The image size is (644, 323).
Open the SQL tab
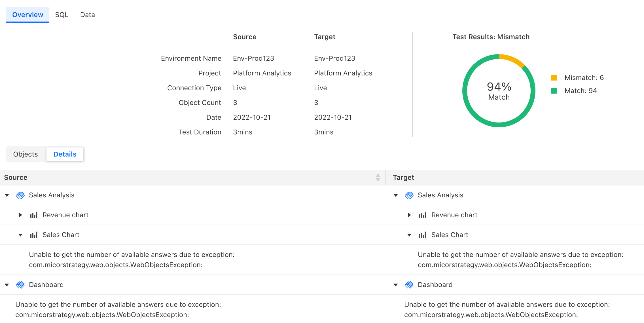click(x=62, y=15)
